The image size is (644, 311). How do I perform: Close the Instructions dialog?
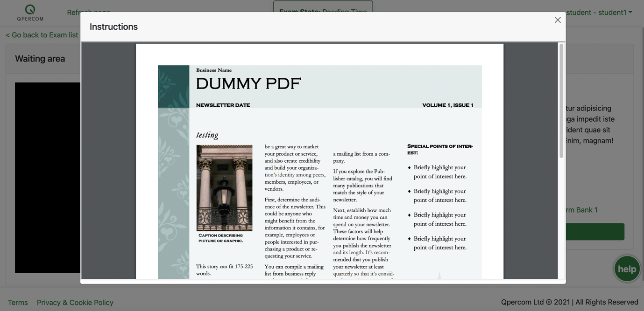(558, 20)
